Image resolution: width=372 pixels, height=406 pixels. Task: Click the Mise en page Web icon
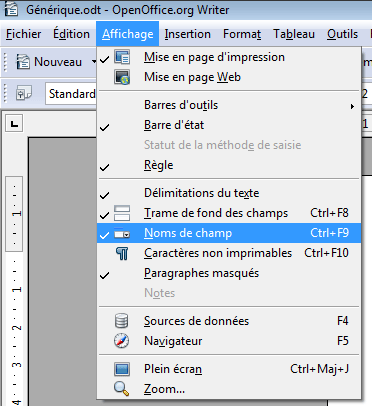pos(122,77)
